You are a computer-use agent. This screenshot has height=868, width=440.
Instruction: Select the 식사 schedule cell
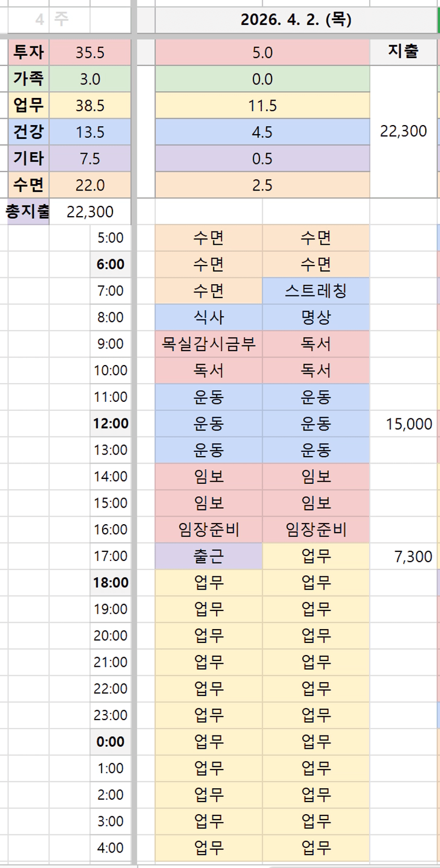(x=209, y=318)
